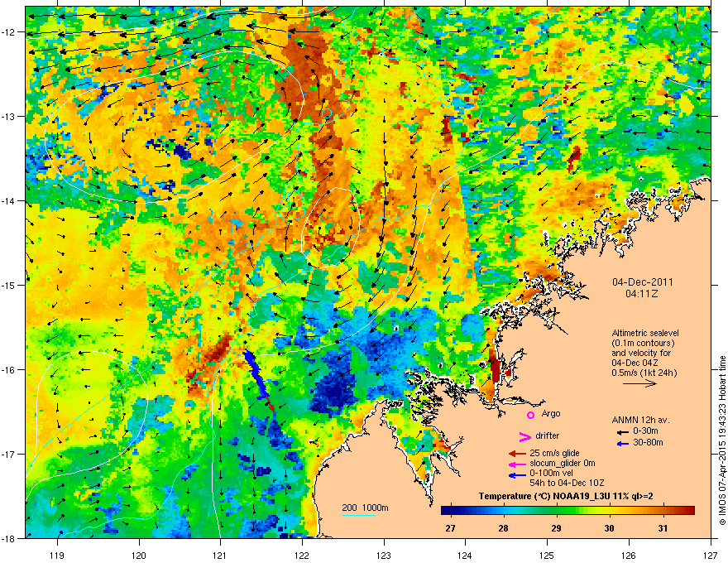Click the 'slocum_glider 0m' label
The image size is (728, 563).
(563, 463)
